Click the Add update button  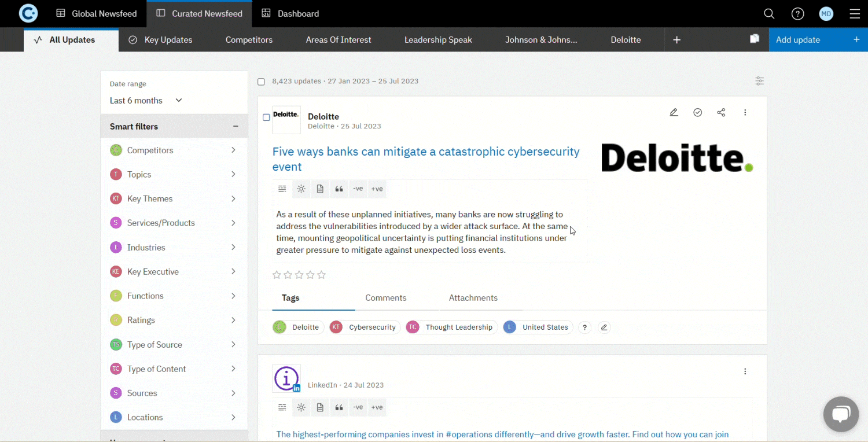click(x=818, y=40)
